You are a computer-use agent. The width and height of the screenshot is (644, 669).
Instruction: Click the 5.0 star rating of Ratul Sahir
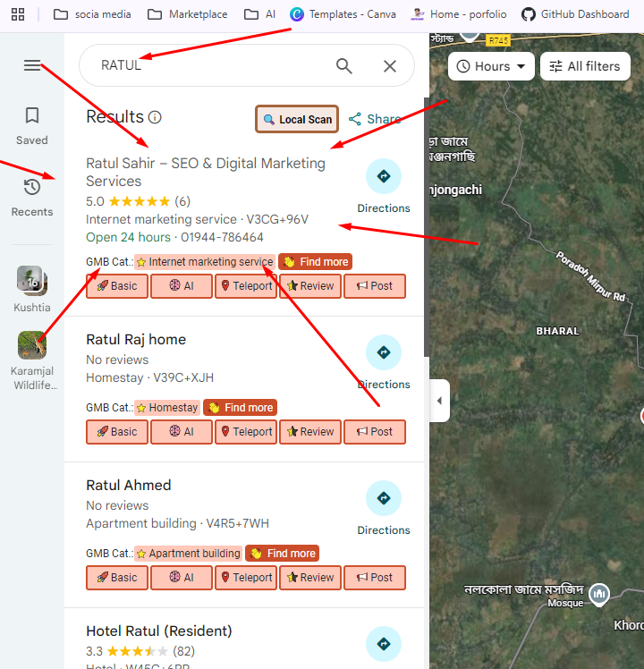(x=138, y=201)
